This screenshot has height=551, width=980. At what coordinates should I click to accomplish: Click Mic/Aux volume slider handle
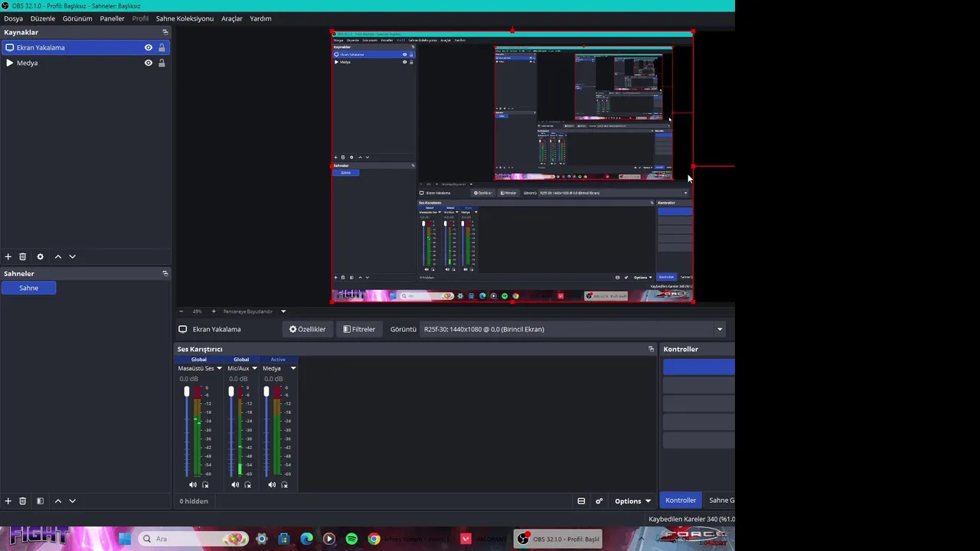[x=230, y=392]
